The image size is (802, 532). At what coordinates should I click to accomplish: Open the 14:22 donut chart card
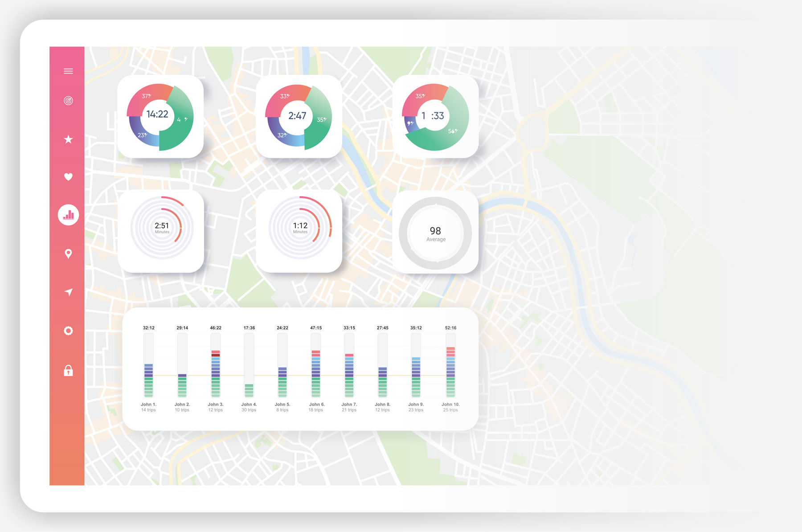pyautogui.click(x=160, y=116)
